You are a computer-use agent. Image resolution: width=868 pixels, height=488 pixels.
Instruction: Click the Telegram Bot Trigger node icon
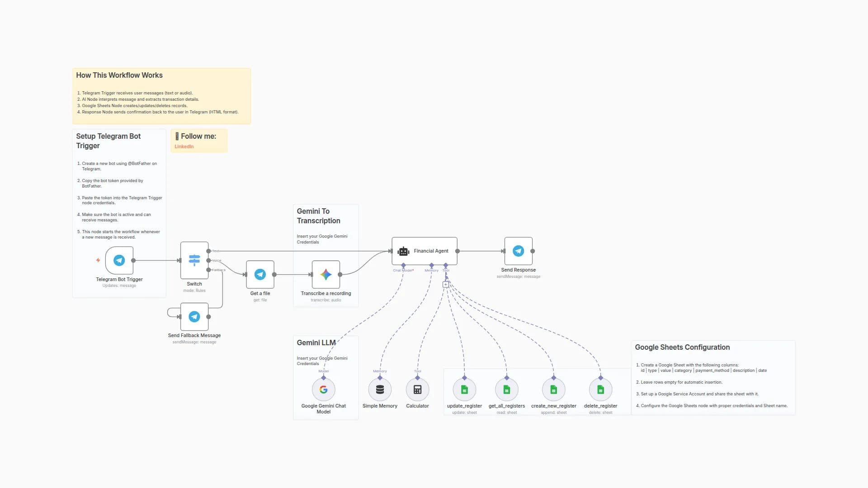pyautogui.click(x=119, y=260)
